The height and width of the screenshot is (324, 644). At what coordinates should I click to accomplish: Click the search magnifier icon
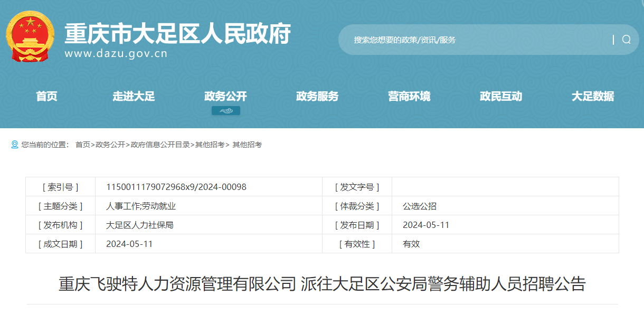[x=627, y=40]
